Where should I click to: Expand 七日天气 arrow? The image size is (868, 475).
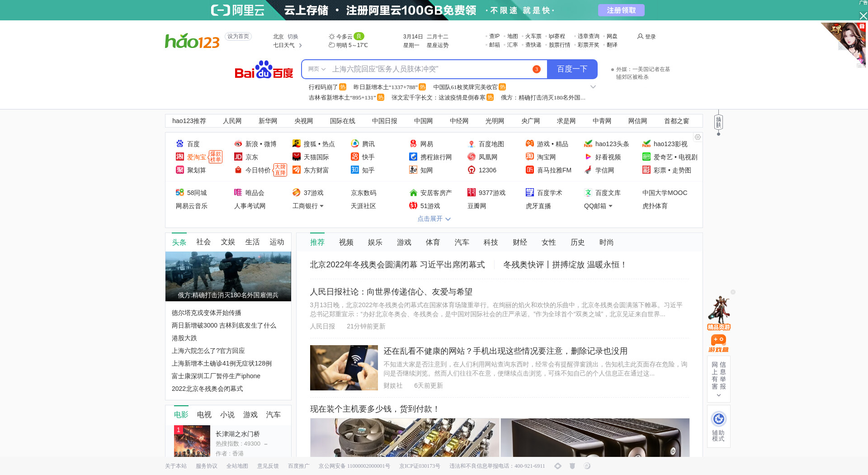(300, 45)
